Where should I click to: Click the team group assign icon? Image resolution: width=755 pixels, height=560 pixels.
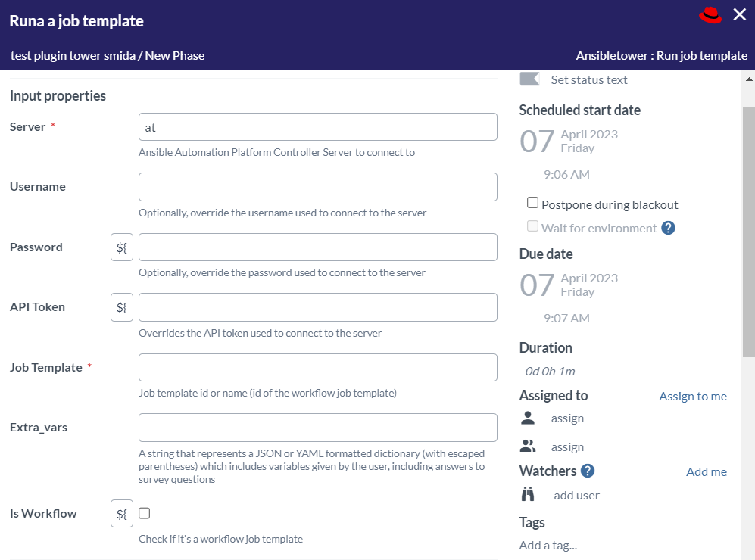coord(528,446)
